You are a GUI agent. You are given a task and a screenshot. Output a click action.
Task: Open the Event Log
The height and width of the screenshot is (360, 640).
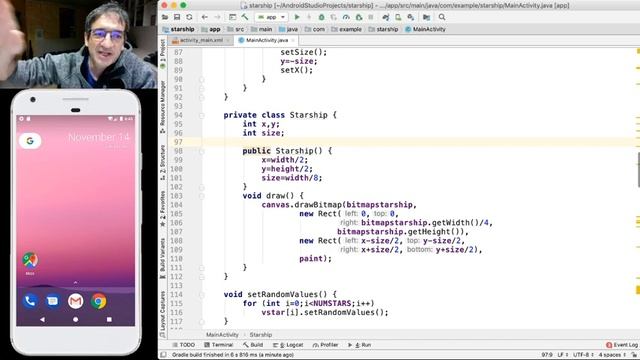(x=622, y=345)
